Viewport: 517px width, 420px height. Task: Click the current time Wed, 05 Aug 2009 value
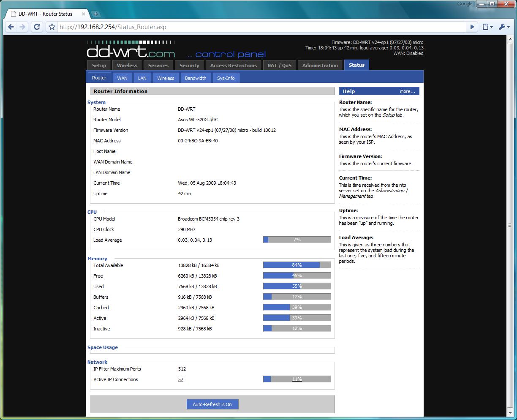(207, 183)
